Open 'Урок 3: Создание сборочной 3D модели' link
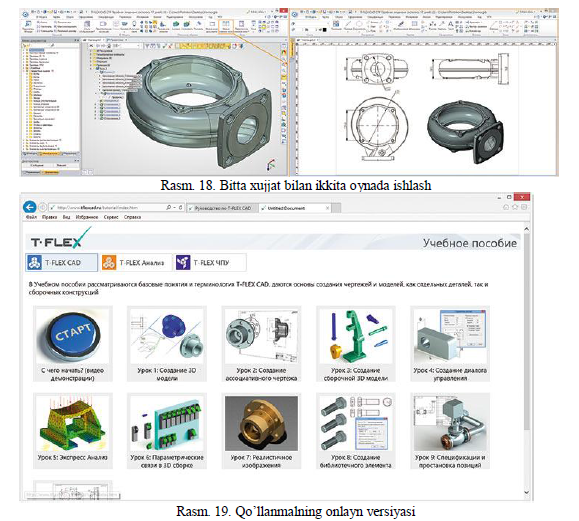 (x=356, y=374)
